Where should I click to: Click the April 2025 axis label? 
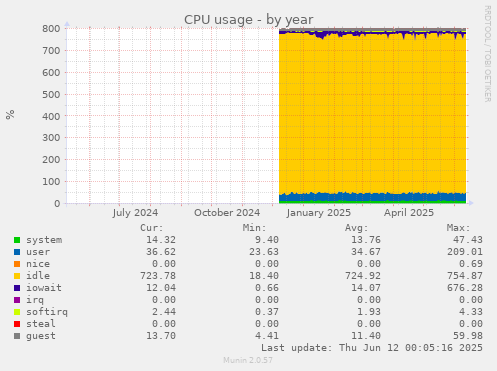coord(409,213)
